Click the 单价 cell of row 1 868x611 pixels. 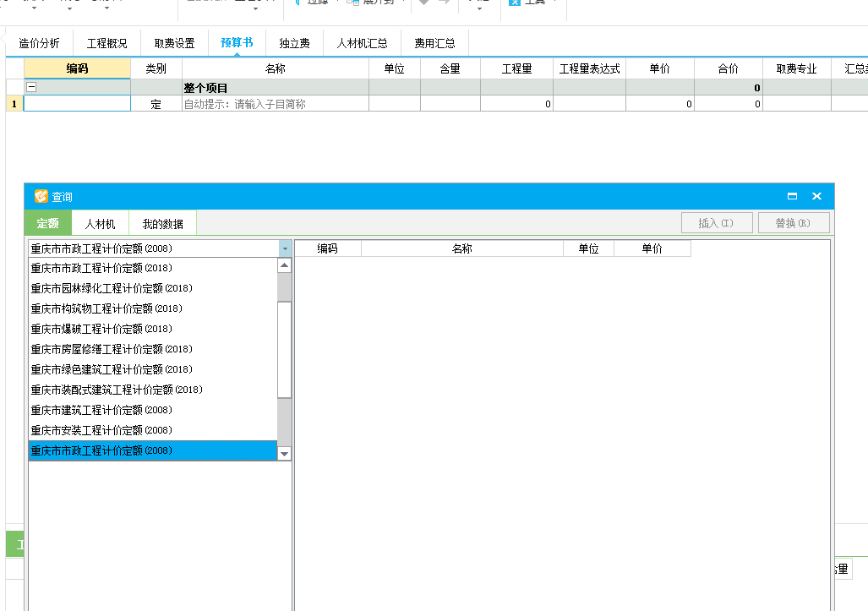point(660,103)
